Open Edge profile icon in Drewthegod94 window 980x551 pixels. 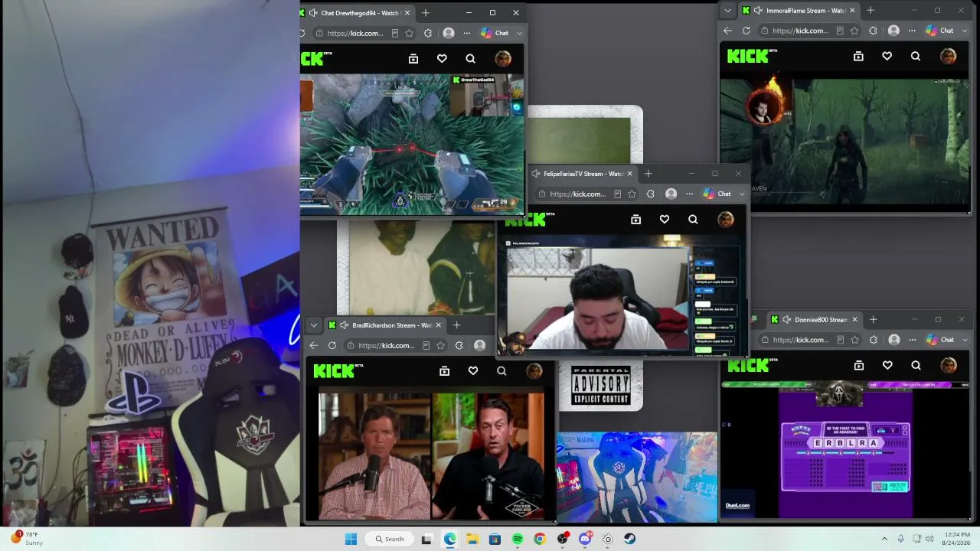point(449,34)
